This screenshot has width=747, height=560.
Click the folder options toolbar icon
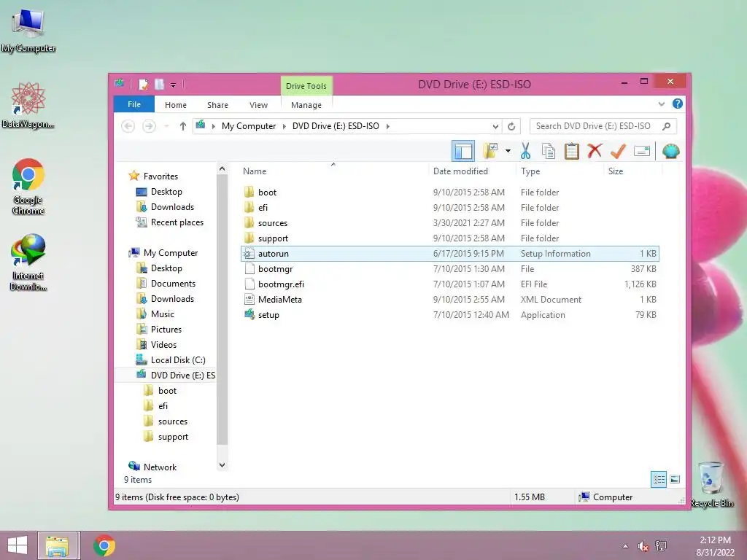[490, 152]
